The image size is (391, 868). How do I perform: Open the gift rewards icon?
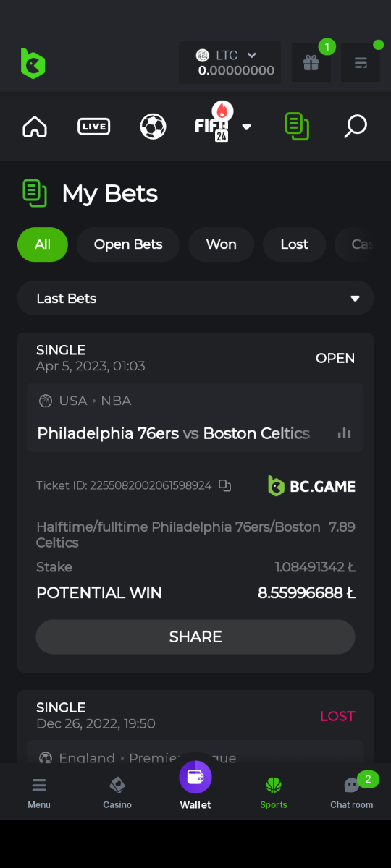pyautogui.click(x=311, y=63)
